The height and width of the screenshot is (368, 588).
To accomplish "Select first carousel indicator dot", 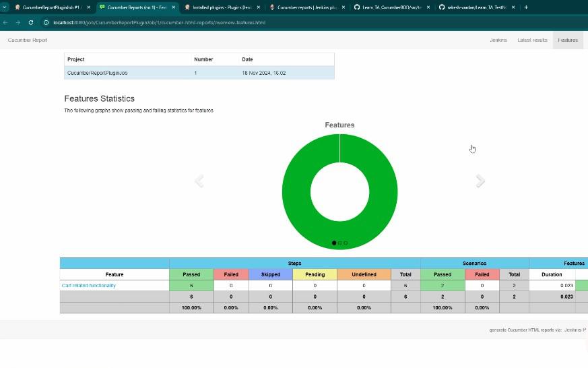I will point(334,243).
